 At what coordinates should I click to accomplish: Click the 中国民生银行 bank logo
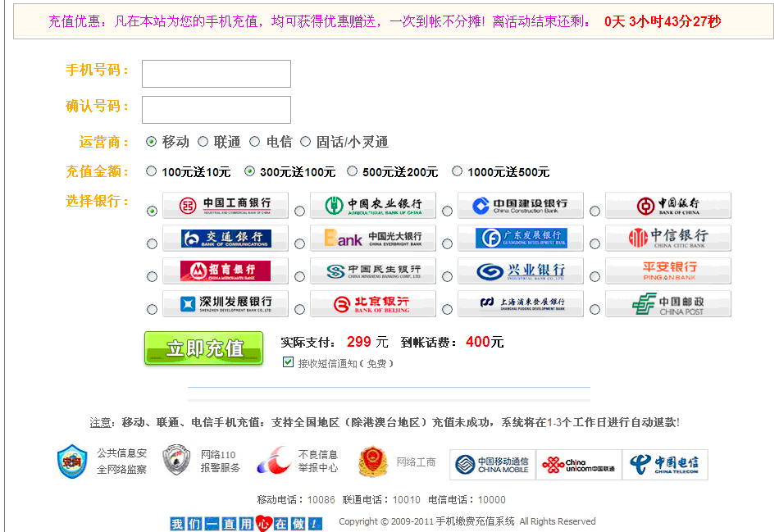[x=372, y=271]
